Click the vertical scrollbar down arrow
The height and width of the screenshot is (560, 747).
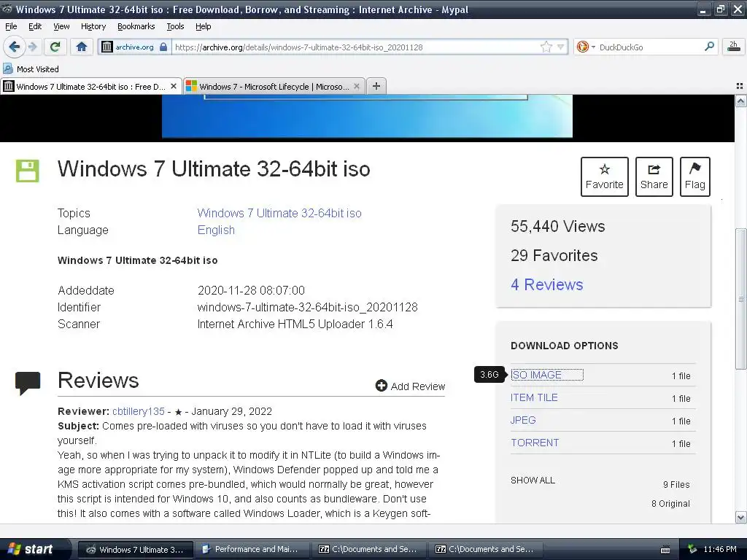(x=741, y=517)
